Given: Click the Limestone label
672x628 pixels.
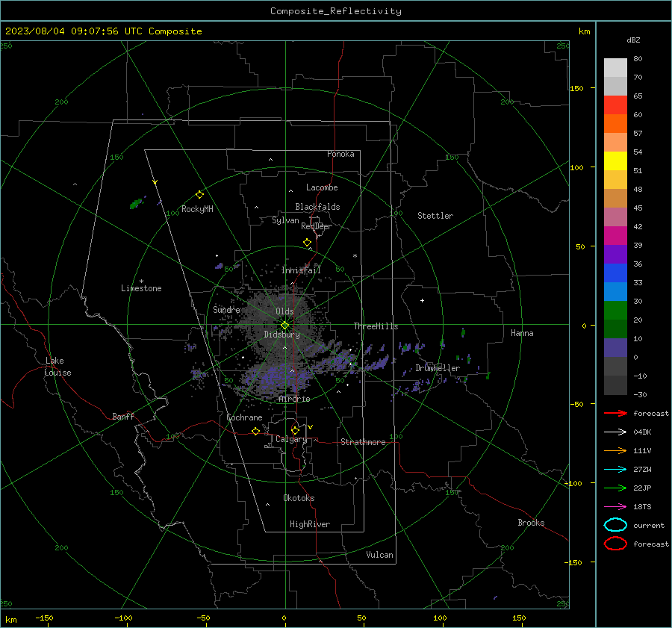Looking at the screenshot, I should click(141, 288).
